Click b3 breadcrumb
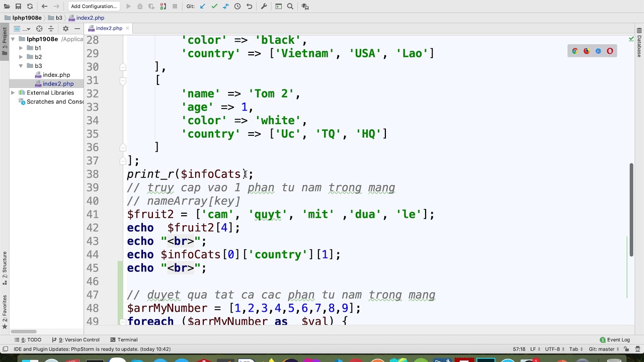This screenshot has height=362, width=644. 55,18
